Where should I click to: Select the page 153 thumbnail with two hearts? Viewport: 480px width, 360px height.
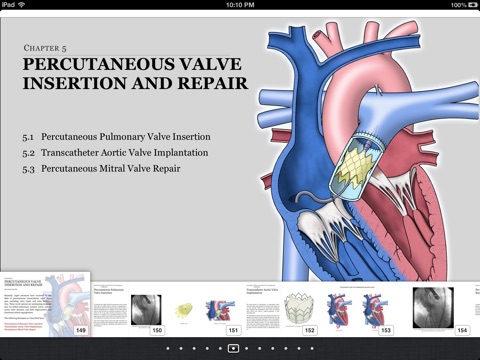(358, 309)
